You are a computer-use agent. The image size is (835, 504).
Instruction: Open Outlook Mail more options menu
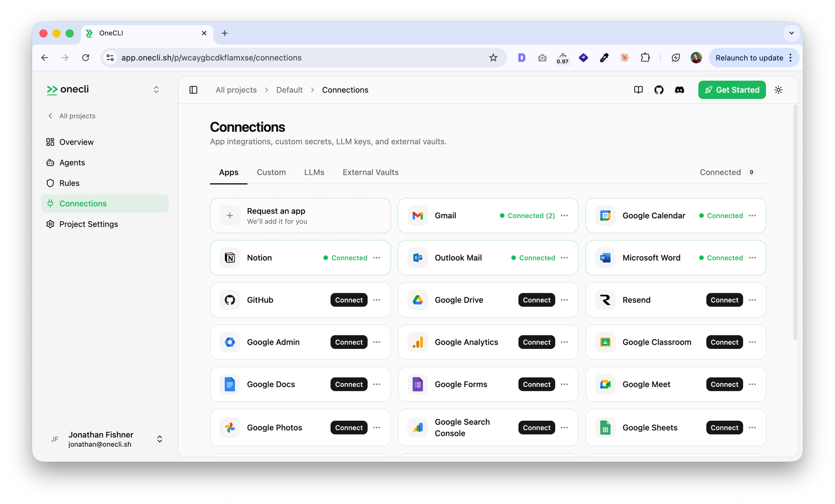pyautogui.click(x=564, y=258)
